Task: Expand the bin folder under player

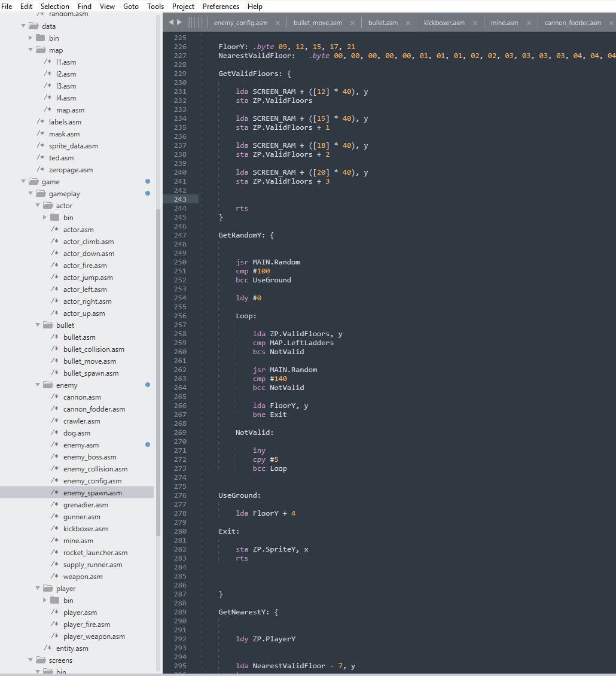Action: point(45,600)
